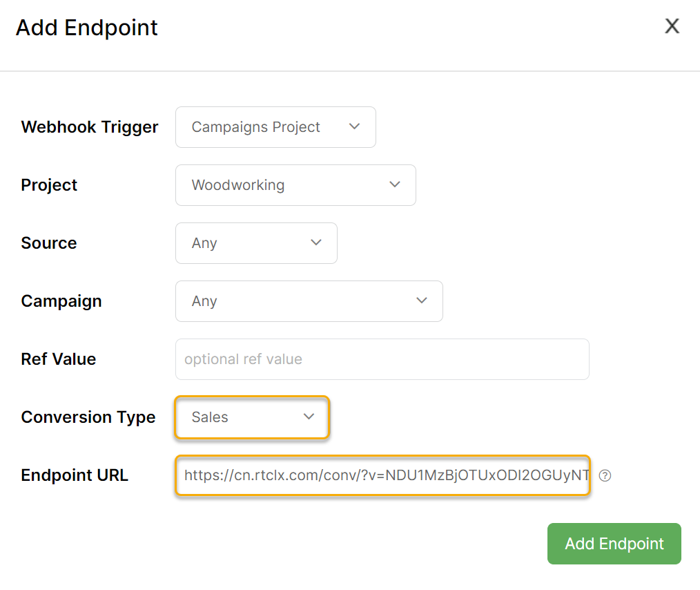This screenshot has height=590, width=700.
Task: Click the chevron arrow in Source box
Action: [316, 242]
